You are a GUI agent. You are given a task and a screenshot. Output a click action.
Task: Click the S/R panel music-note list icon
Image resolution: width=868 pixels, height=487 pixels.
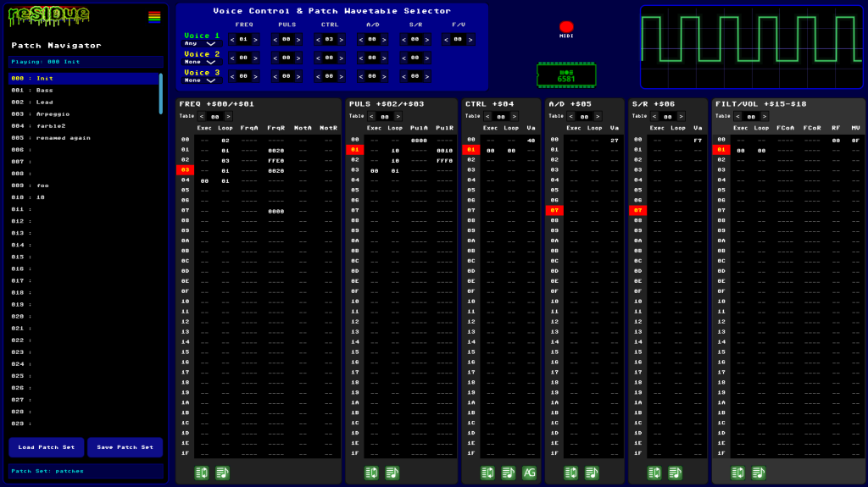tap(676, 473)
